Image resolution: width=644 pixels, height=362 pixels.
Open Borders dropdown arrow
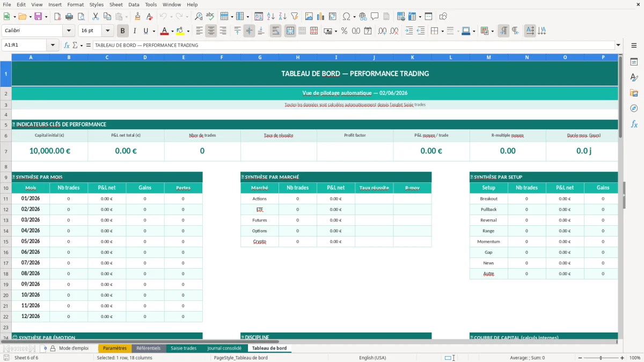442,31
